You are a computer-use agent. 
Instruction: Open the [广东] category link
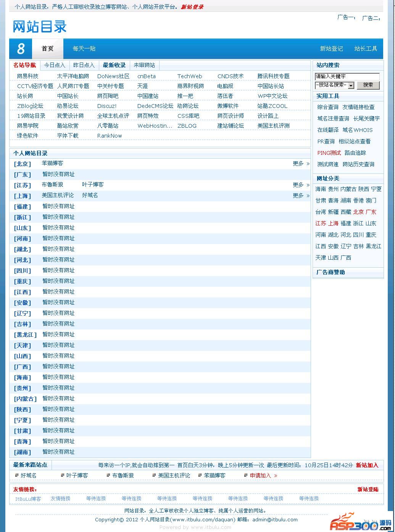[23, 175]
